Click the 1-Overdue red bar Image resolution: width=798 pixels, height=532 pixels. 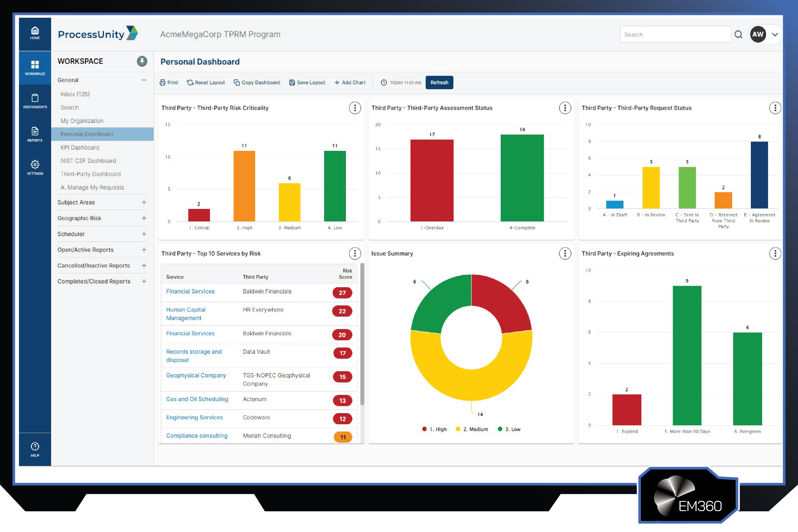432,180
